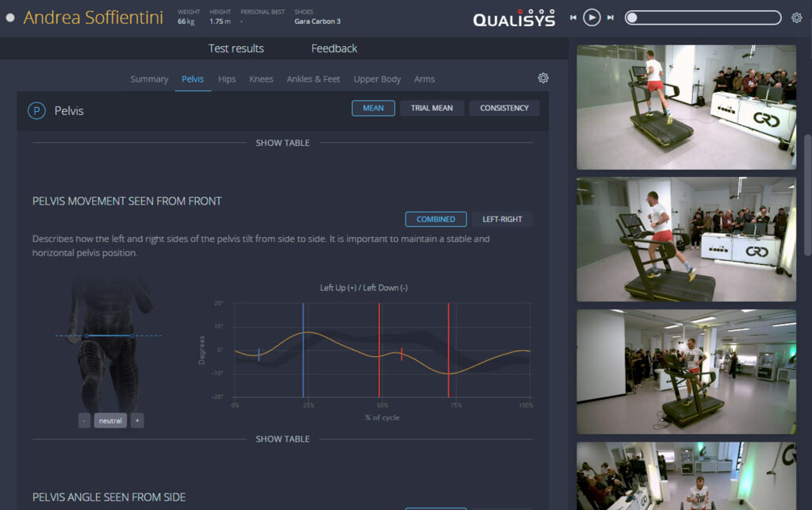Select the MEAN view toggle
The image size is (812, 510).
(373, 108)
